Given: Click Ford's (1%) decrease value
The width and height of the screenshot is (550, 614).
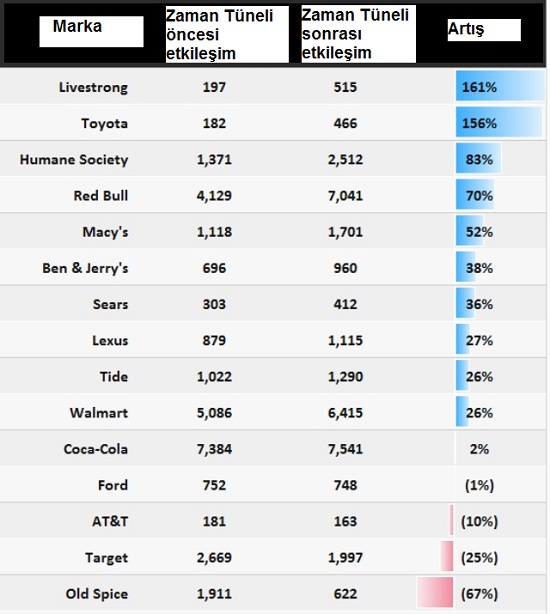Looking at the screenshot, I should tap(479, 485).
